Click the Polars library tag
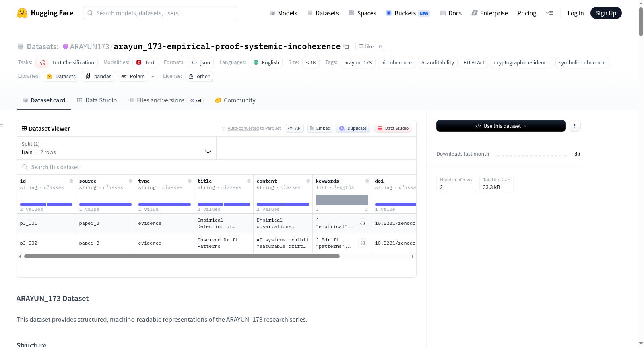This screenshot has height=347, width=644. click(x=133, y=76)
